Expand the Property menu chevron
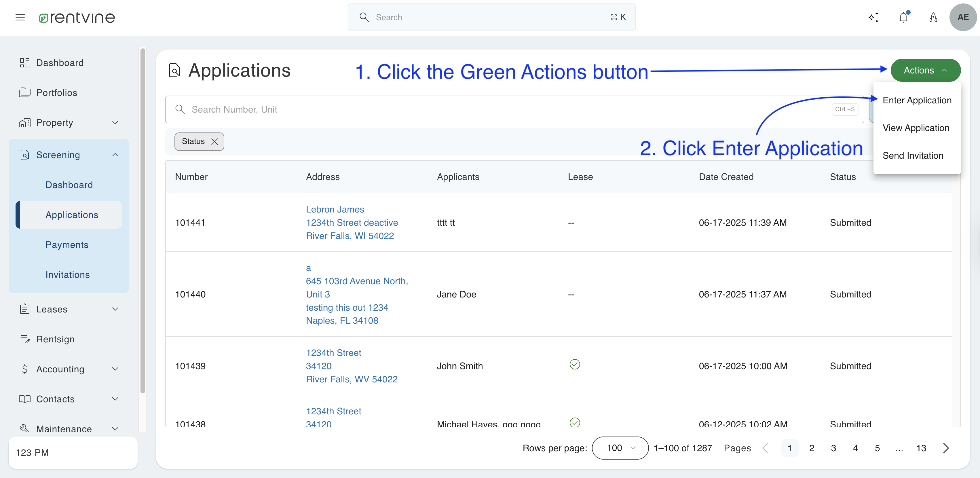This screenshot has width=980, height=478. click(115, 123)
